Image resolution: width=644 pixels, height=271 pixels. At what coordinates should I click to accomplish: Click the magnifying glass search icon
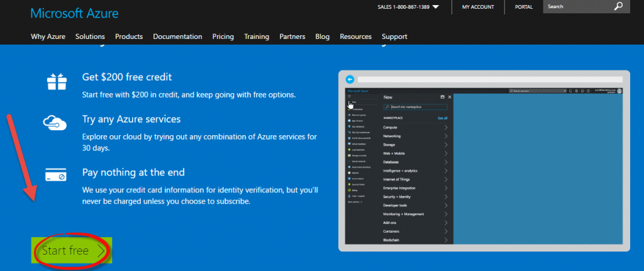619,6
